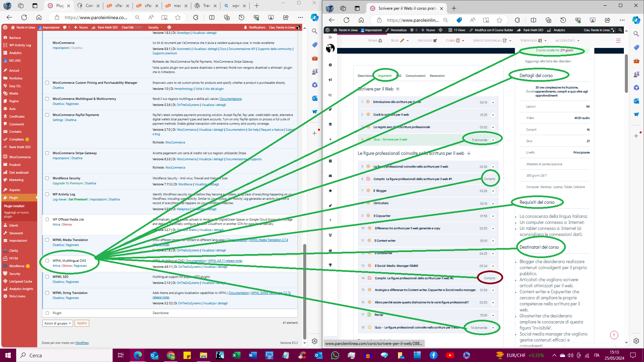This screenshot has width=644, height=362.
Task: Click the address bar in right browser window
Action: 413,20
